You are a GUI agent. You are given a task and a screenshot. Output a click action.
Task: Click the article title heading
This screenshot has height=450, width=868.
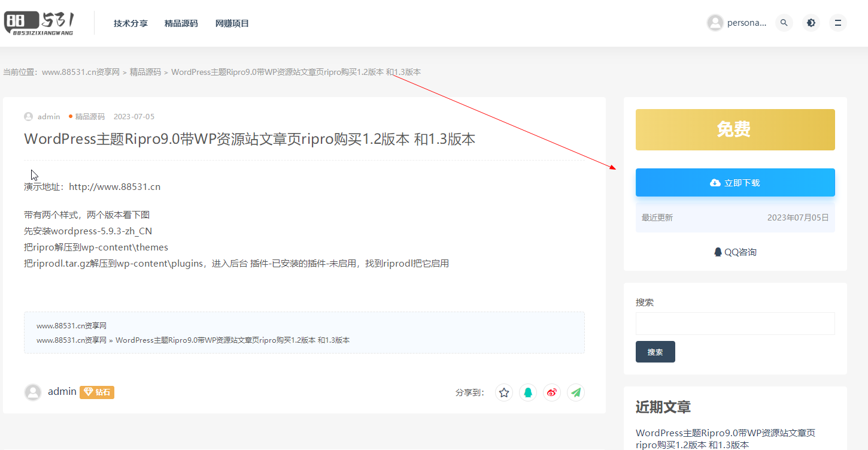tap(250, 139)
